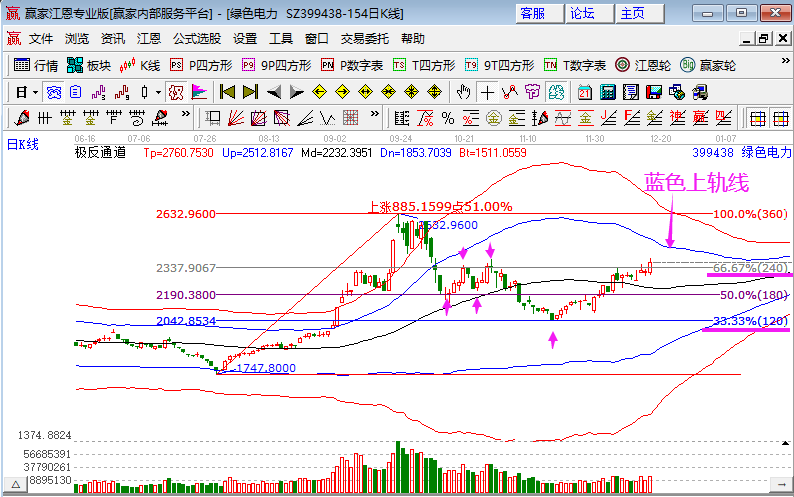Click yellow diamond horizontal compress icon
The image size is (794, 497).
388,92
